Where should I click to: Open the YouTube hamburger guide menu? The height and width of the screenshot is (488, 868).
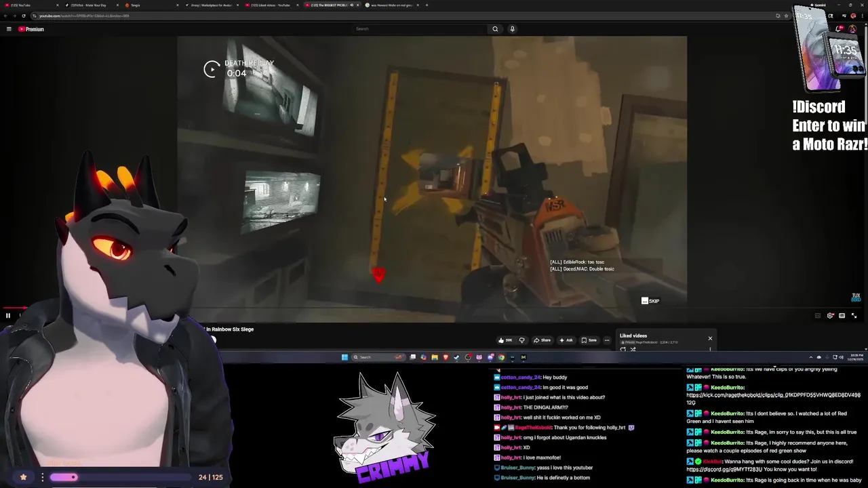coord(9,29)
